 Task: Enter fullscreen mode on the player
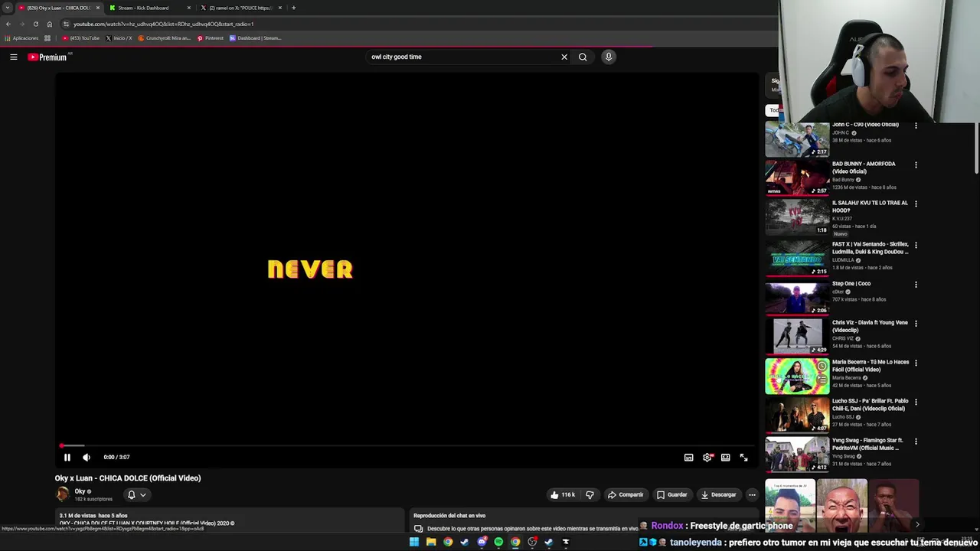(x=743, y=458)
